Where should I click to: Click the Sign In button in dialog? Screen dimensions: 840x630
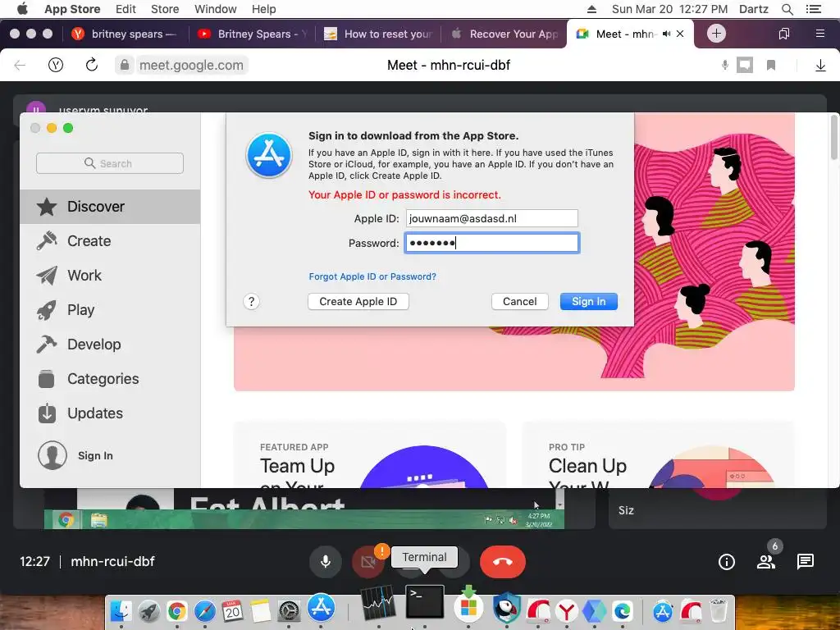pyautogui.click(x=589, y=302)
